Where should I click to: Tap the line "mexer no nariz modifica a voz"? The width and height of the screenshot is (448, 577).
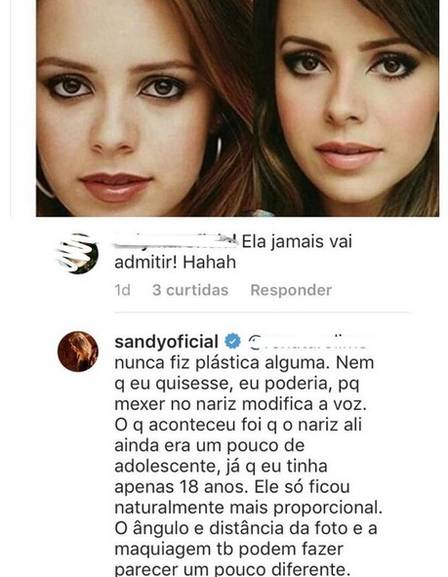(240, 404)
